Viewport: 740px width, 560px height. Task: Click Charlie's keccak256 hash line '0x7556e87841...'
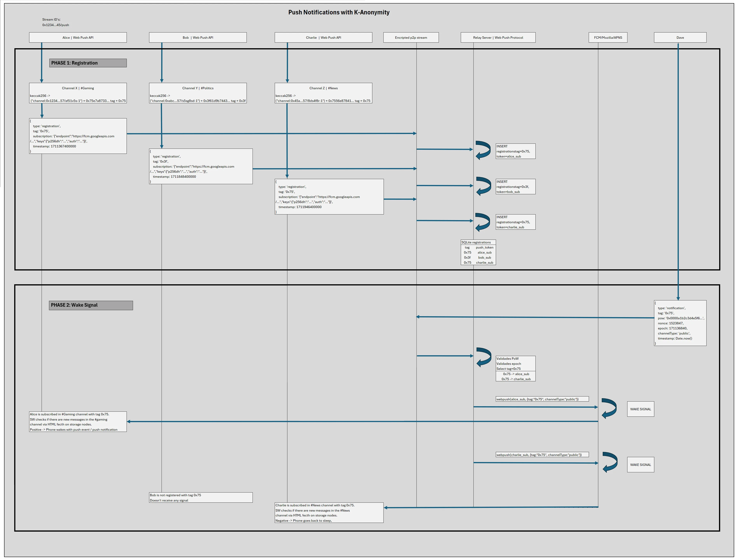[323, 101]
